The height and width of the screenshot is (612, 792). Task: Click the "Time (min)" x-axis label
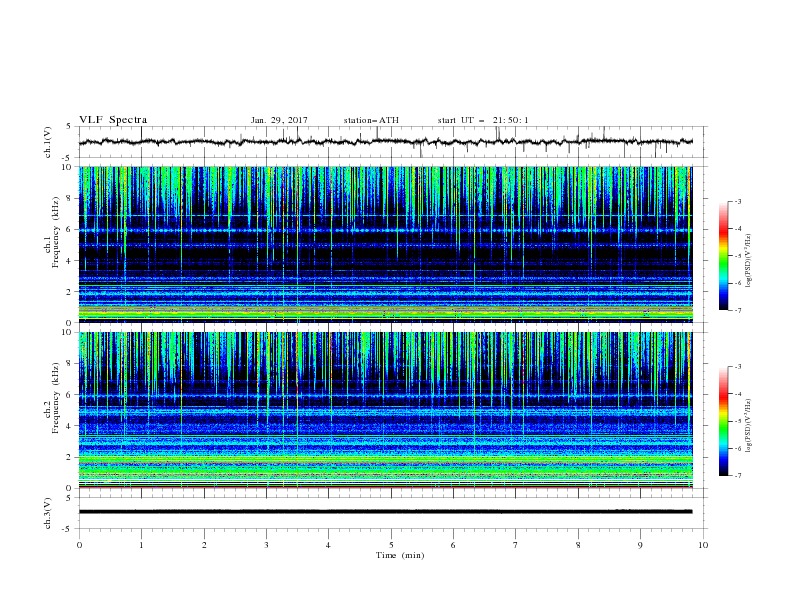[400, 555]
